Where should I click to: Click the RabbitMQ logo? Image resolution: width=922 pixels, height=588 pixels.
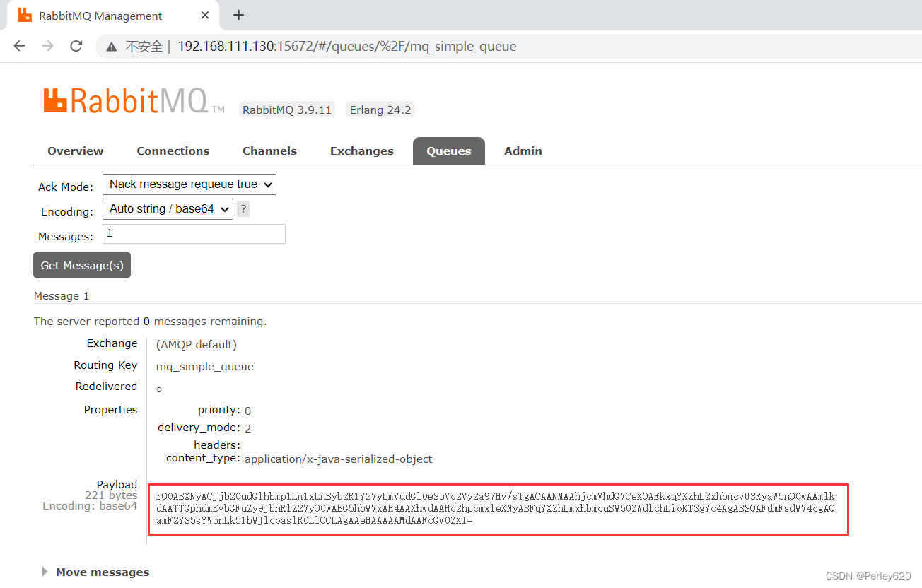tap(134, 100)
